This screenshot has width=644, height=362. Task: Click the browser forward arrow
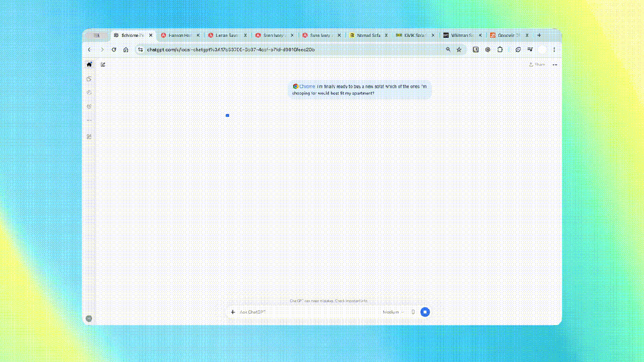click(102, 49)
